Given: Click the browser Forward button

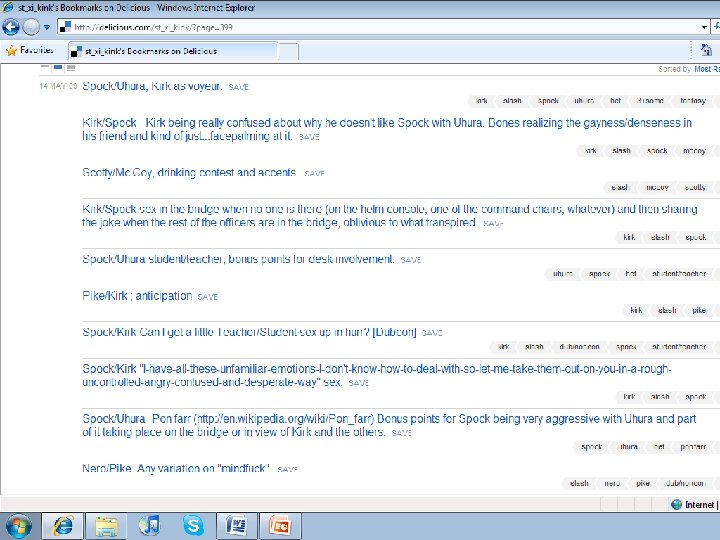Looking at the screenshot, I should [31, 27].
